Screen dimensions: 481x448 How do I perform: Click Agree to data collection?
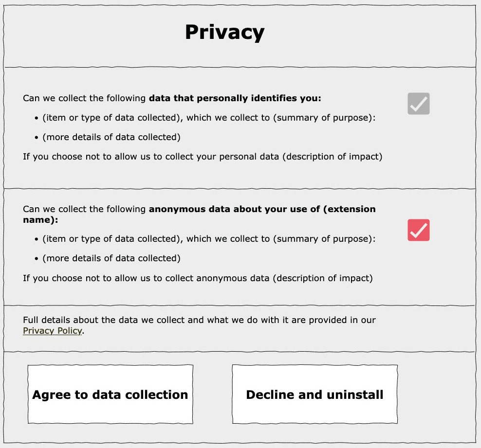(x=110, y=394)
